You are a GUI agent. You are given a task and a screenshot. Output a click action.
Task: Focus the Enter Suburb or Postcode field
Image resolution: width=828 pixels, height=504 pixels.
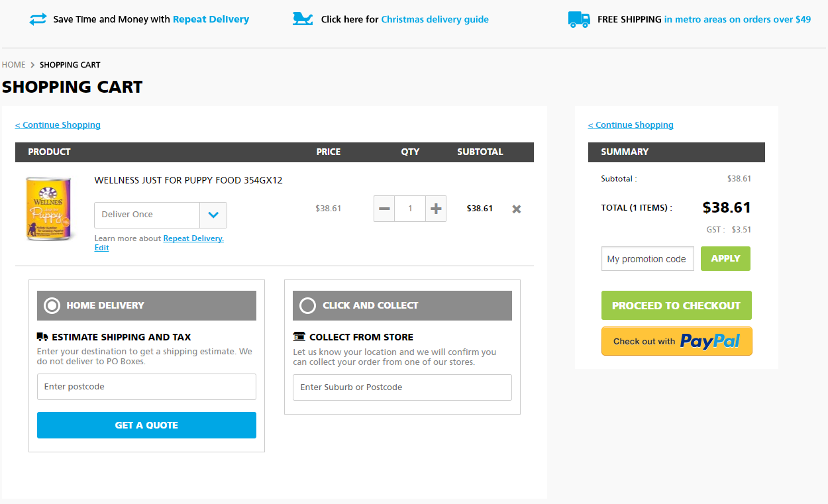coord(402,387)
